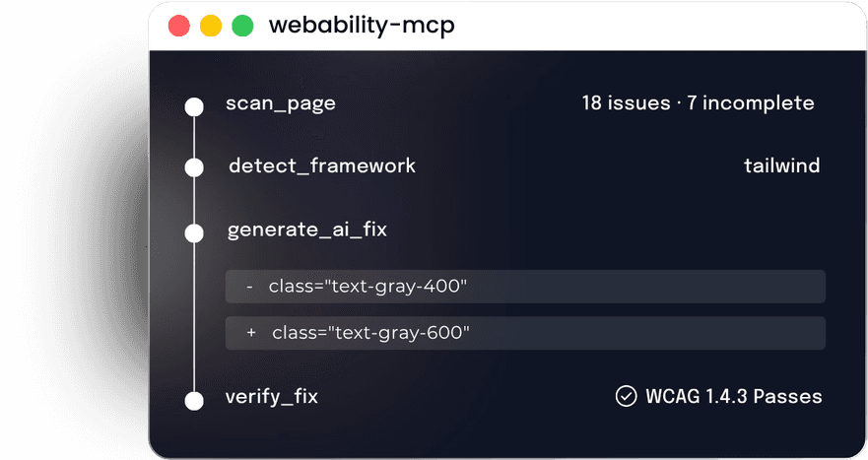Click the red close window dot

(x=178, y=26)
